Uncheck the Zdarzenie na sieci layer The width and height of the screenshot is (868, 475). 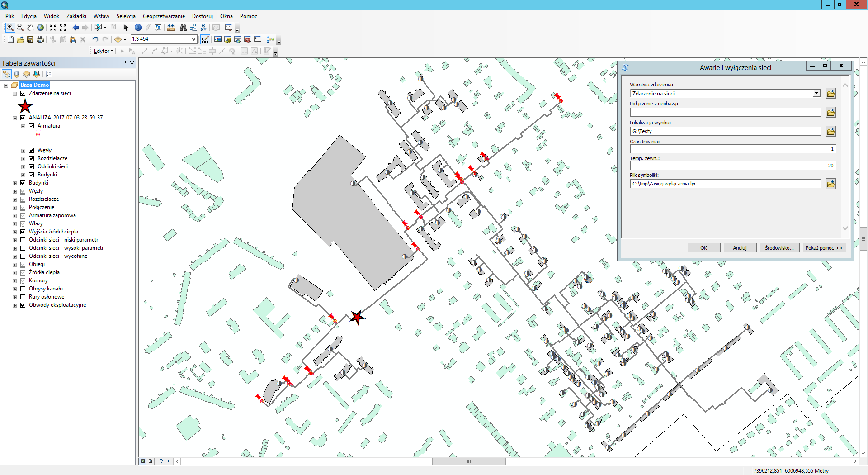coord(23,93)
